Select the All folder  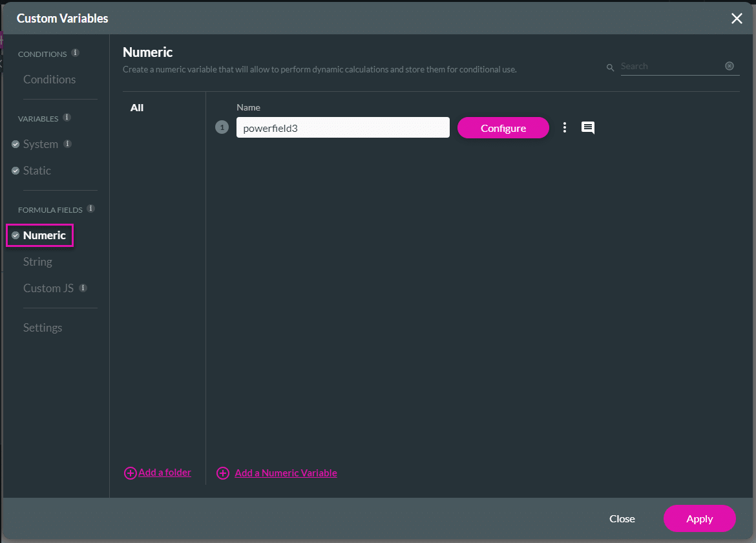136,107
